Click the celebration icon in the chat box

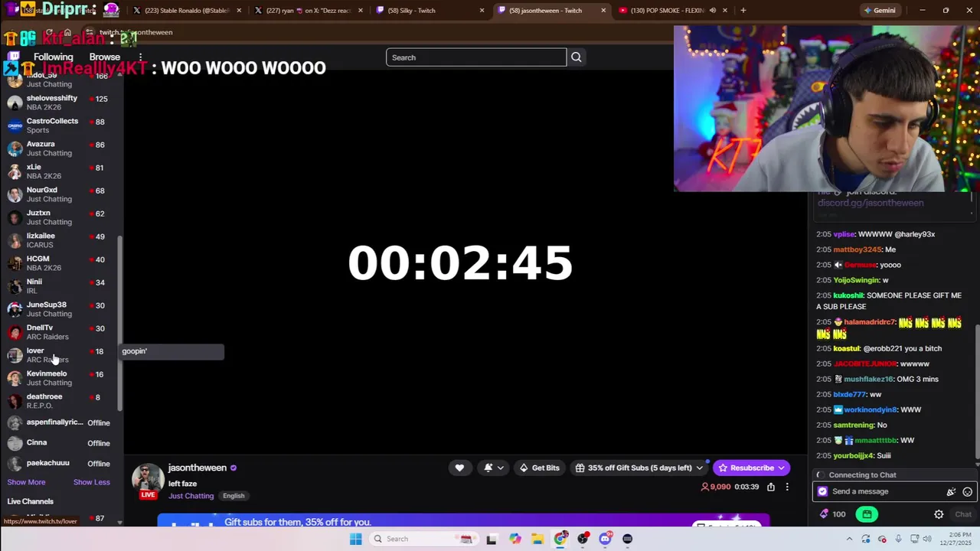[x=951, y=491]
